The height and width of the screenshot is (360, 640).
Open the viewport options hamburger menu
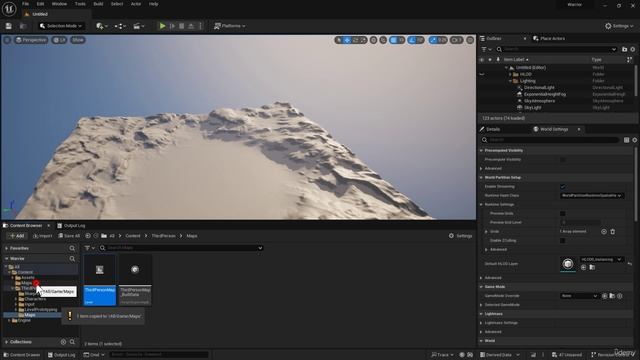pos(7,40)
